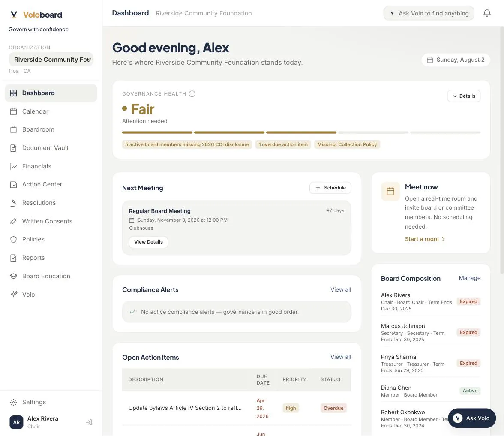Click the Overdue status badge
This screenshot has width=504, height=436.
tap(333, 408)
